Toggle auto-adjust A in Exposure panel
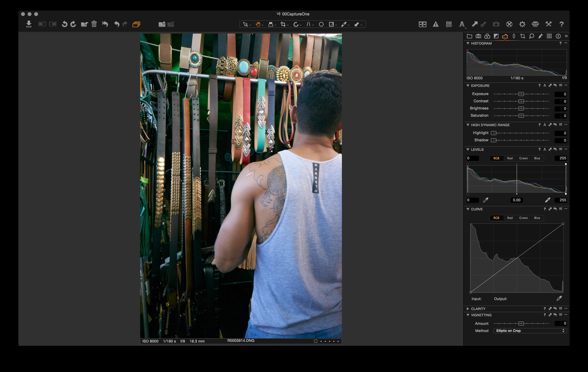Image resolution: width=588 pixels, height=372 pixels. pyautogui.click(x=545, y=86)
